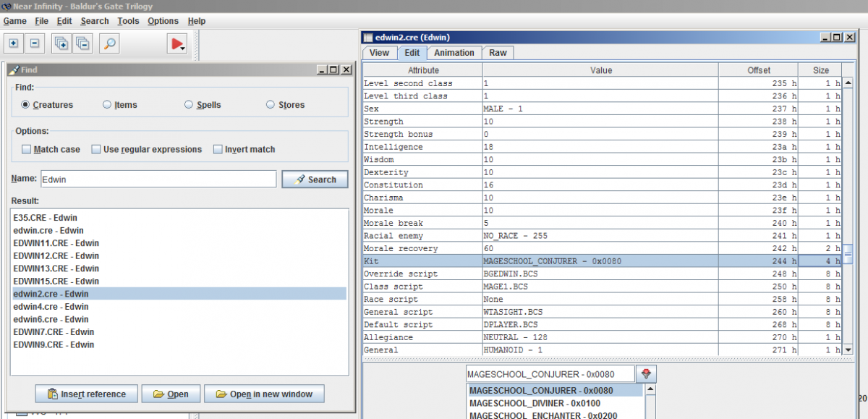
Task: Select EDWIN9.CRE - Edwin in results
Action: (179, 344)
